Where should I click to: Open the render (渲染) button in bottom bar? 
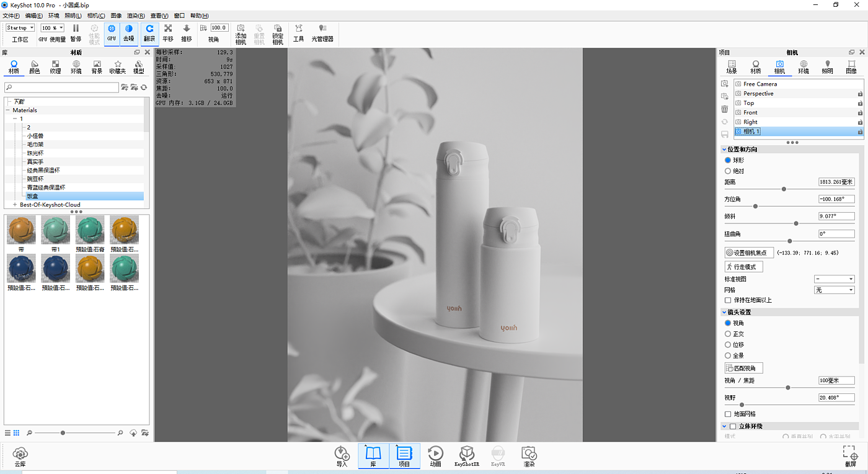tap(528, 456)
